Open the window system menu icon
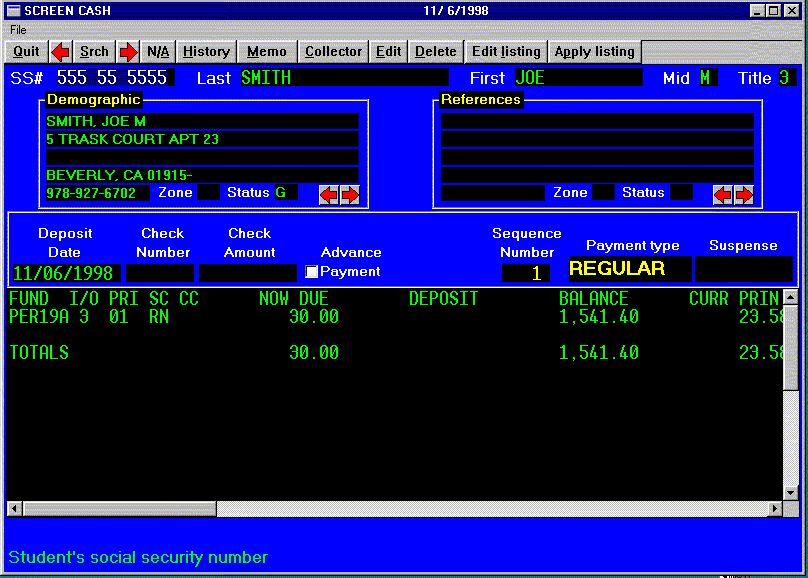Screen dimensions: 808x578 tap(13, 10)
